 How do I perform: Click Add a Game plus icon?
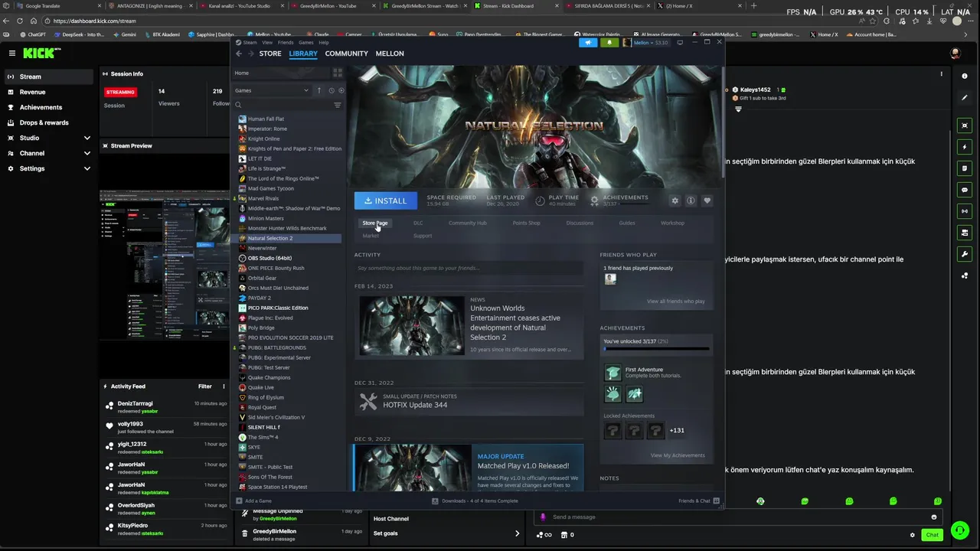point(240,500)
